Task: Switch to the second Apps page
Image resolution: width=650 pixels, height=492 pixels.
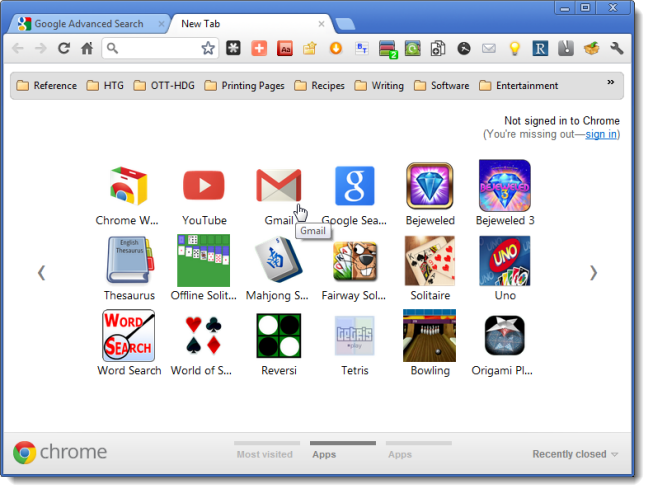Action: [418, 451]
